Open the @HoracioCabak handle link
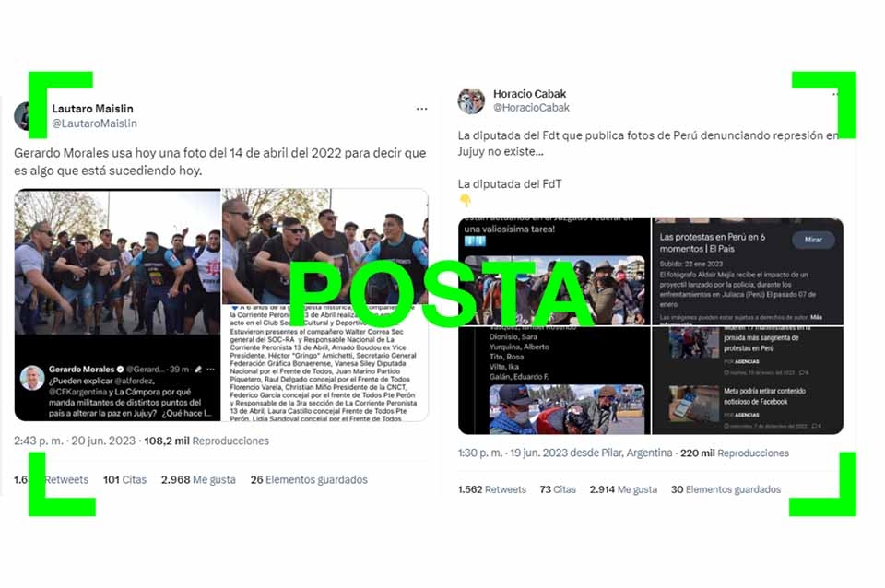 531,107
